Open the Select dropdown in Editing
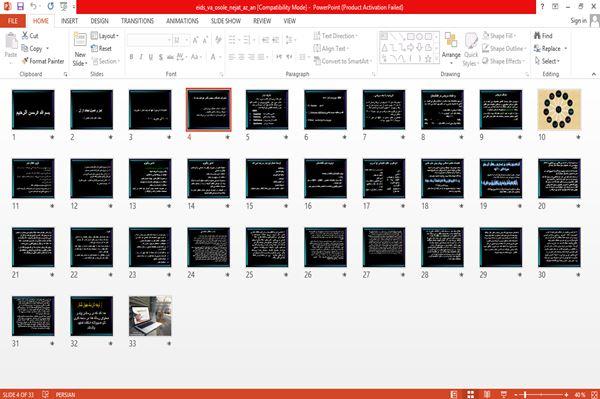 (x=547, y=61)
